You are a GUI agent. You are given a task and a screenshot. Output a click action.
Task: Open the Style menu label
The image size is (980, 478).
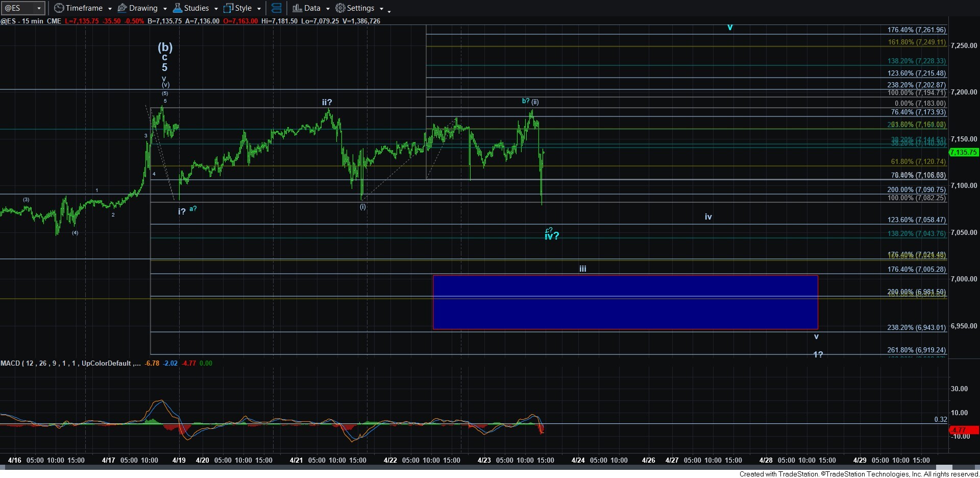click(243, 8)
